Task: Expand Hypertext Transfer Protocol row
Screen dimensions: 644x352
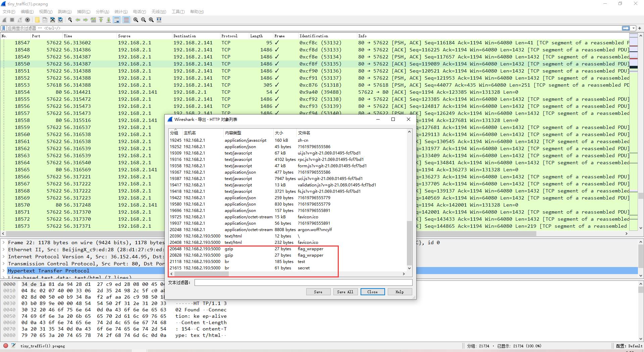Action: pos(4,271)
